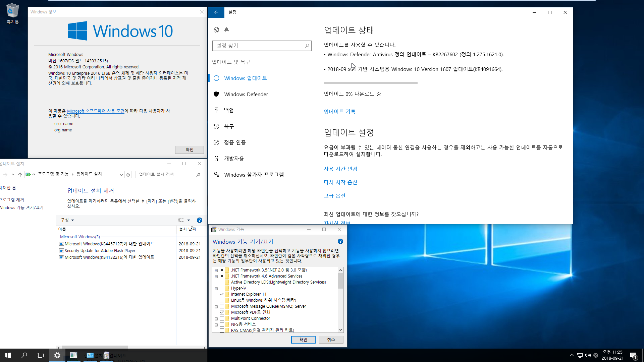Expand the NFS용 서비스 node
The height and width of the screenshot is (362, 644).
point(216,325)
